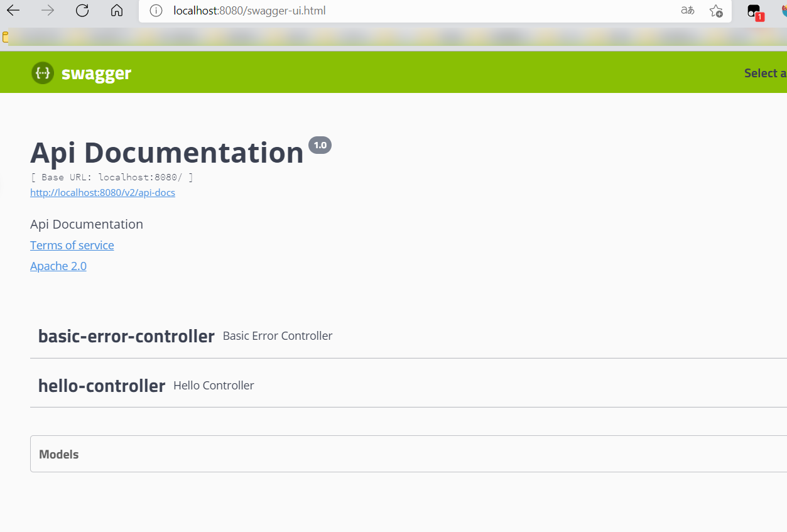This screenshot has height=532, width=787.
Task: Reload the page with the refresh icon
Action: pos(82,11)
